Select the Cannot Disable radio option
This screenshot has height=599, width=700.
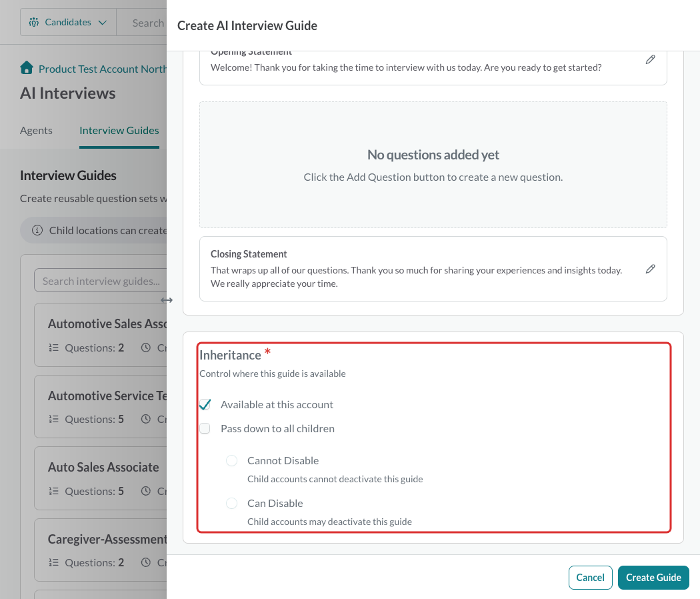coord(232,460)
